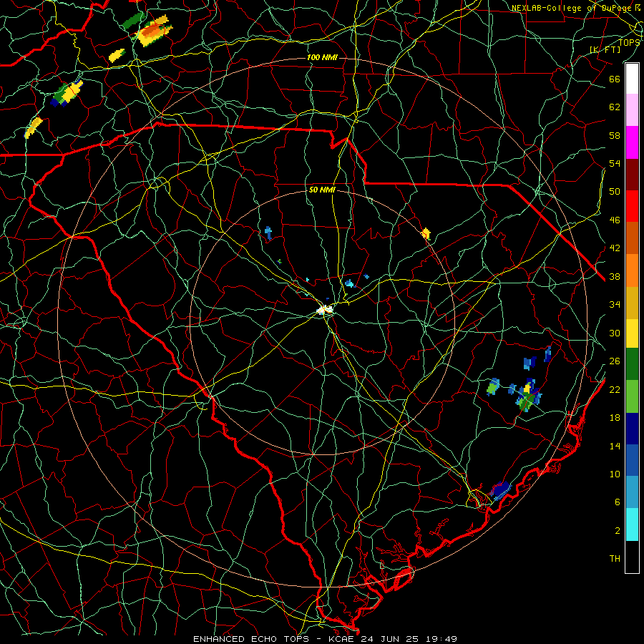Click the "42" legend value
The width and height of the screenshot is (644, 644).
(615, 248)
